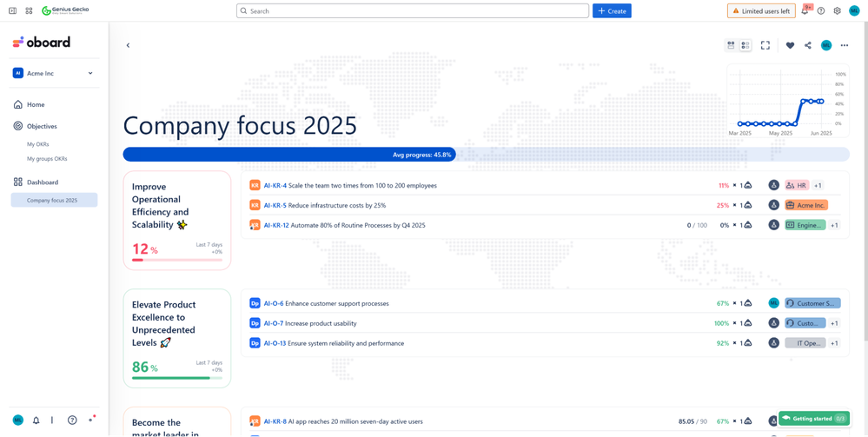Open AI-O-6 objective link

pyautogui.click(x=274, y=303)
